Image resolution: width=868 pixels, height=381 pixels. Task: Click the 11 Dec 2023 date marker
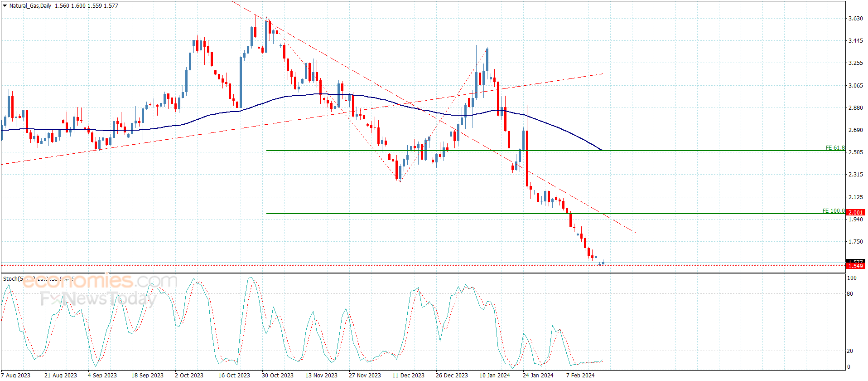click(x=408, y=375)
